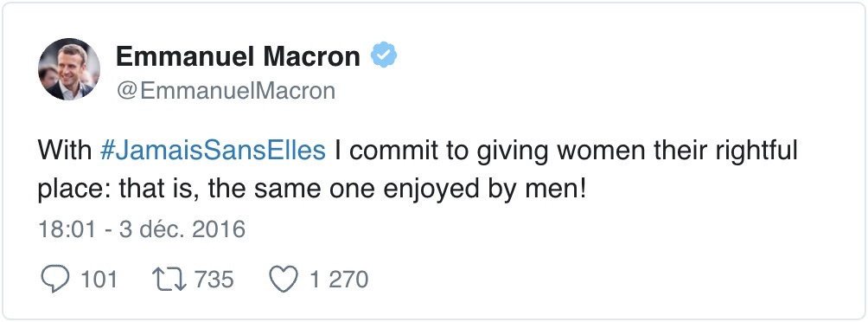Click the tweet line ending 'enjoyed by men!'
Viewport: 868px width, 322px height.
pos(311,190)
